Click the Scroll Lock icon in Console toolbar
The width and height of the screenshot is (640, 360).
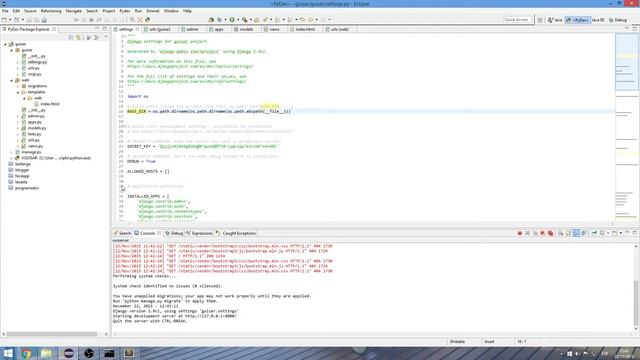click(568, 233)
